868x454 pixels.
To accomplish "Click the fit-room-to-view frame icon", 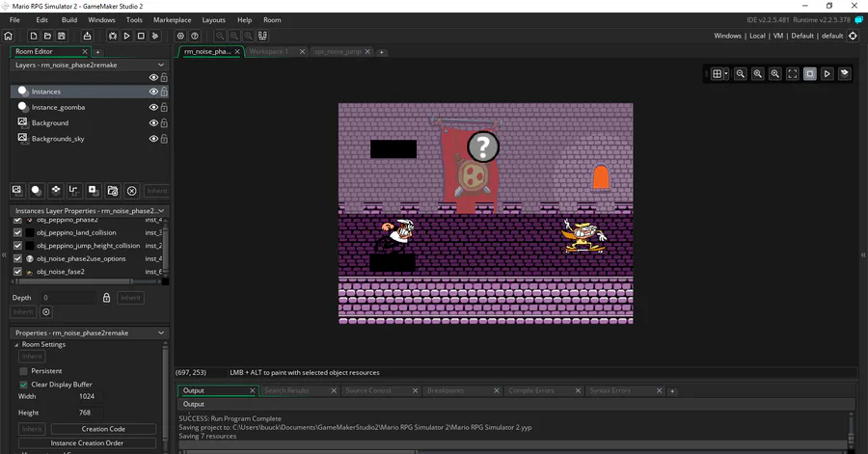I will [793, 73].
